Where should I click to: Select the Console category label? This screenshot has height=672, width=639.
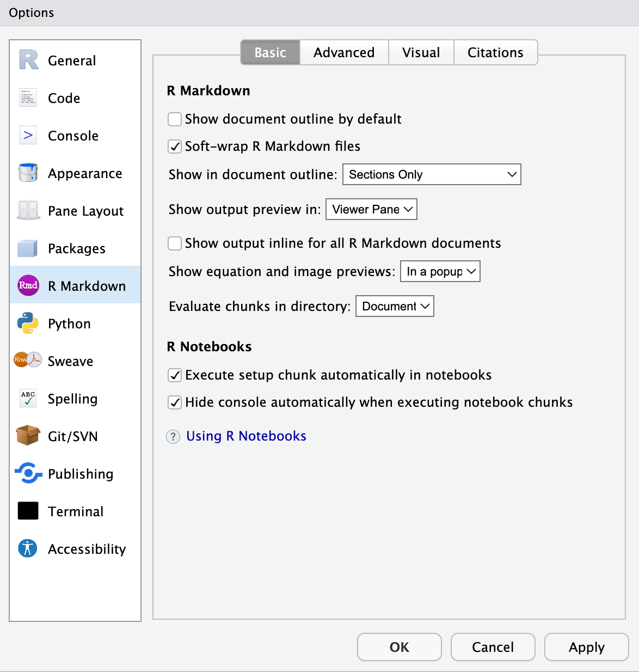(x=73, y=136)
